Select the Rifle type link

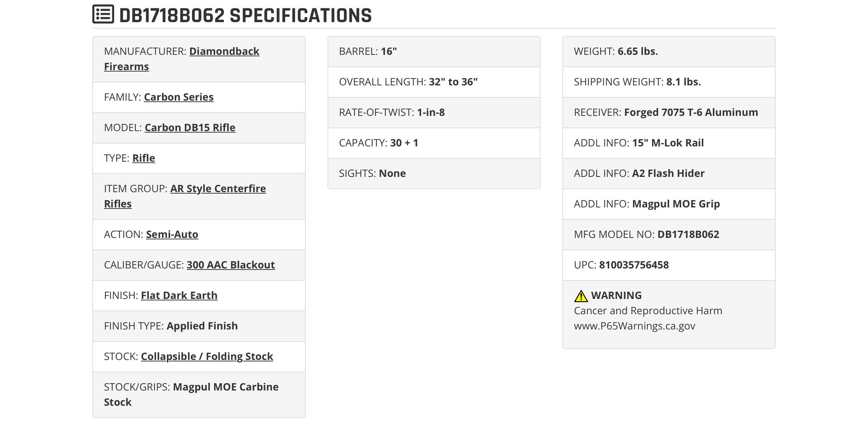pos(144,158)
